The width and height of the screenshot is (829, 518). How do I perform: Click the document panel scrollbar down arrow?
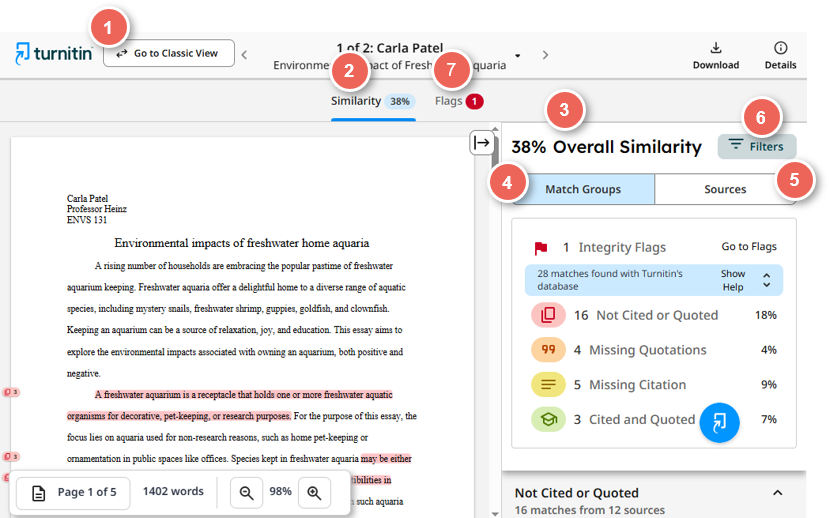point(495,513)
